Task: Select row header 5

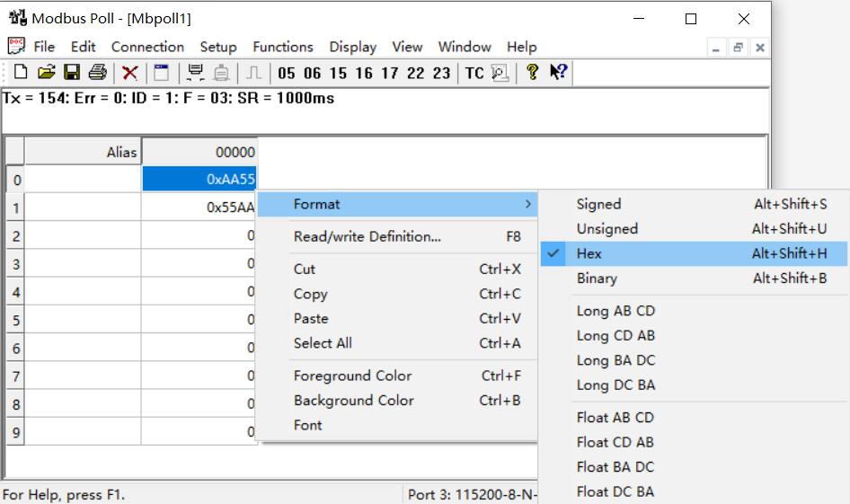Action: tap(15, 320)
